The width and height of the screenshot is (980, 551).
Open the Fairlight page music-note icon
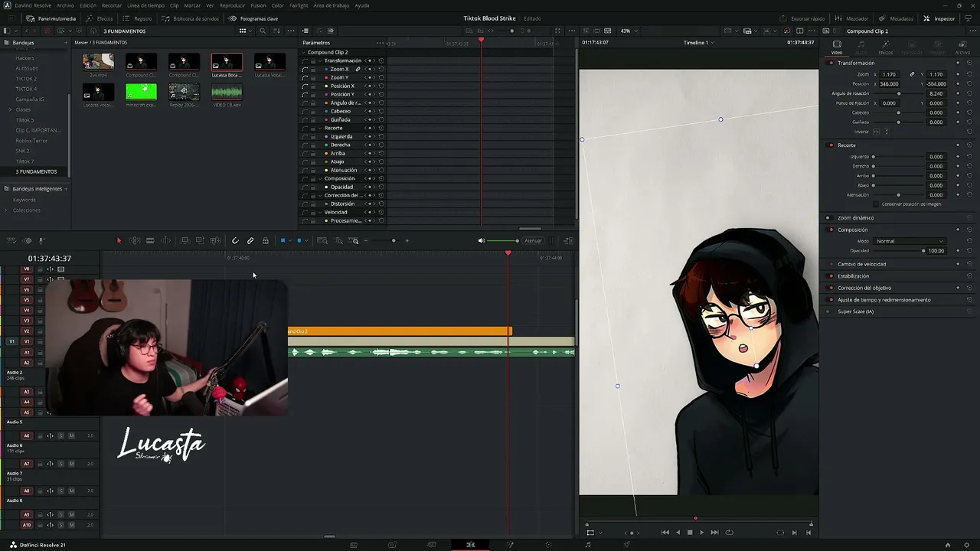click(588, 545)
